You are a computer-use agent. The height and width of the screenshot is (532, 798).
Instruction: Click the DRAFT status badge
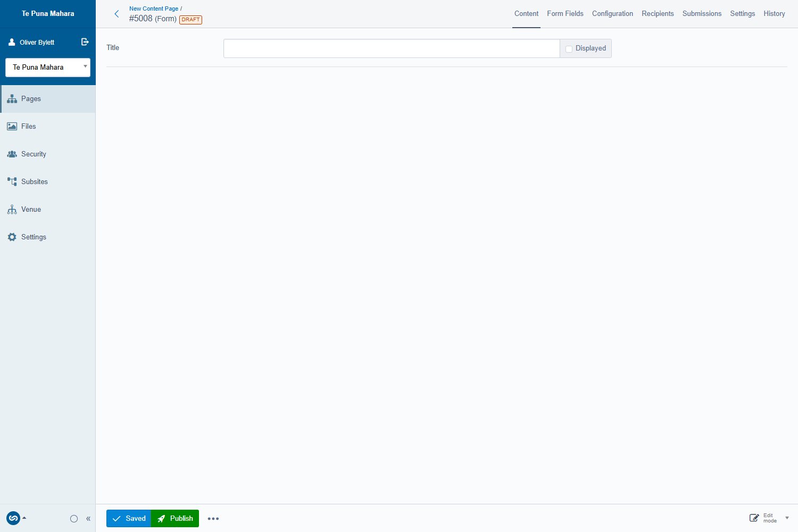(190, 20)
